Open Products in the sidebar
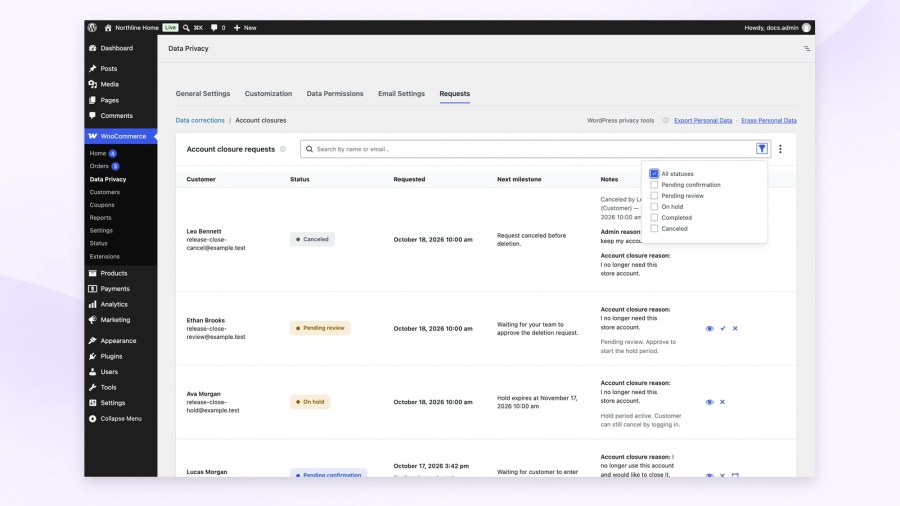900x506 pixels. point(114,273)
